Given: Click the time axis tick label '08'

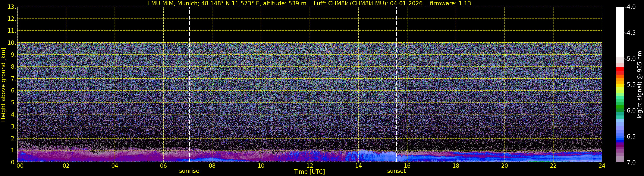Looking at the screenshot, I should (212, 166).
